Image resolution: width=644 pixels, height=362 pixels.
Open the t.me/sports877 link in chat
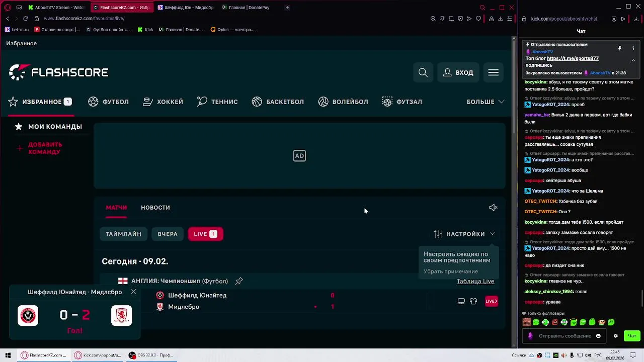[x=573, y=58]
